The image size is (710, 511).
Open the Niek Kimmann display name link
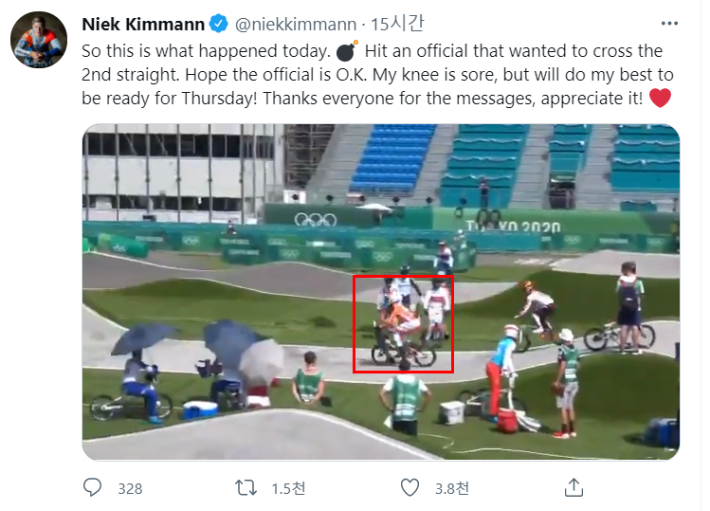click(x=141, y=22)
